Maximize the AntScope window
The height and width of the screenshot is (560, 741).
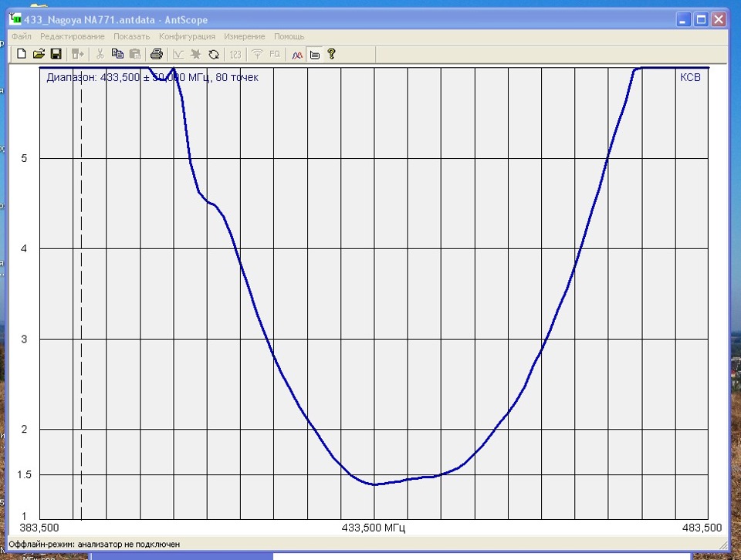(x=702, y=19)
